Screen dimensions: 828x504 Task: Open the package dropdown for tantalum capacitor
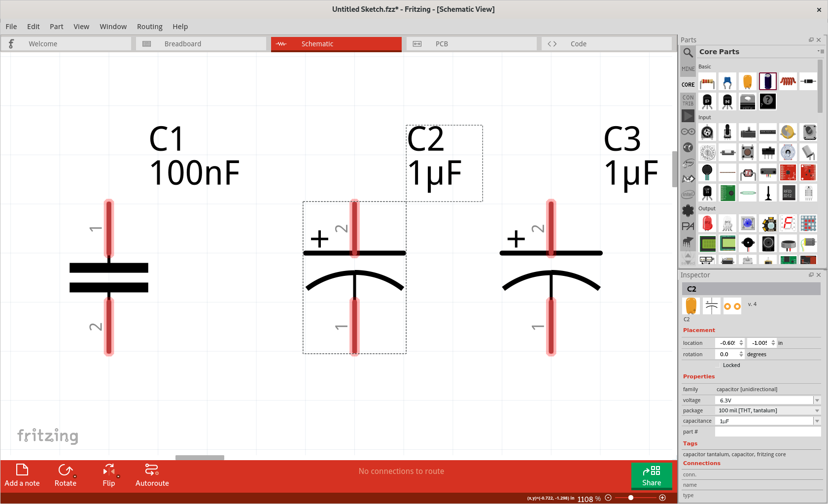pos(817,410)
